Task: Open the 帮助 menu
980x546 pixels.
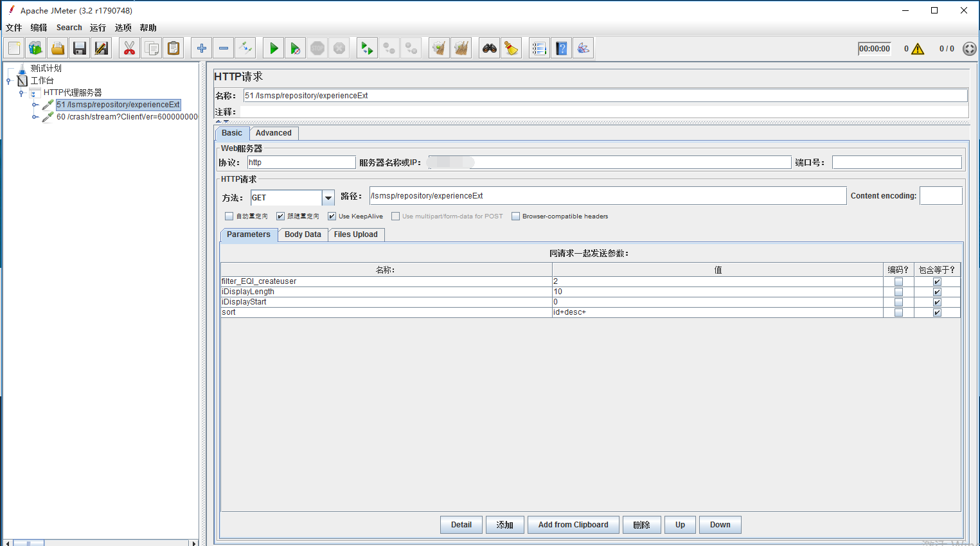Action: coord(148,28)
